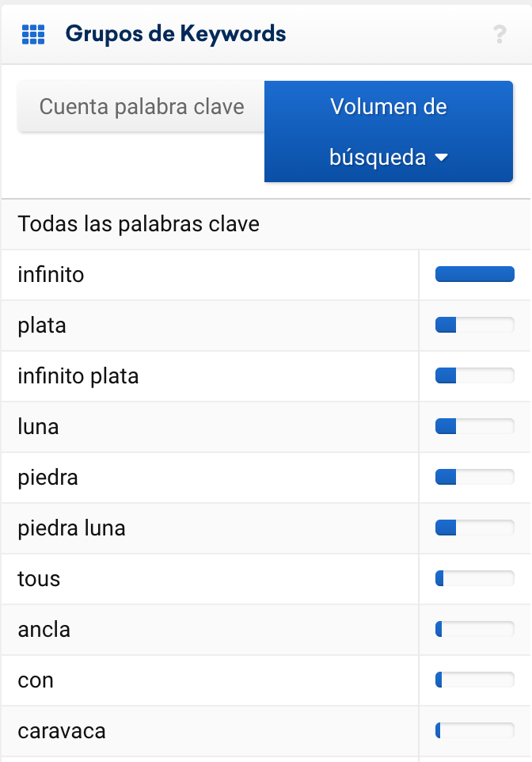
Task: Choose the ancla keyword row
Action: 210,630
